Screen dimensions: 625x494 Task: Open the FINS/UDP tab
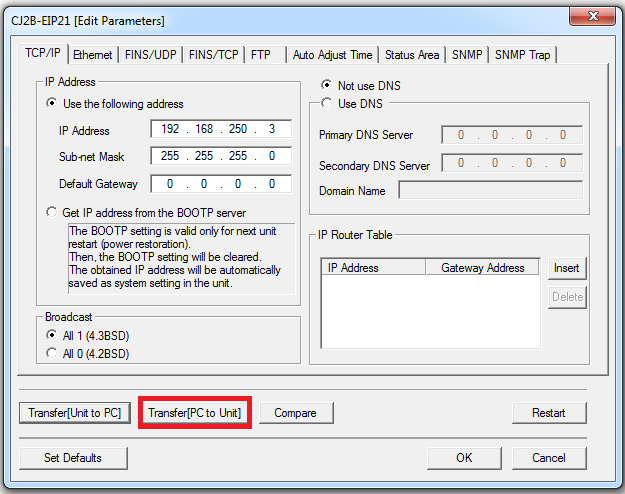tap(150, 55)
